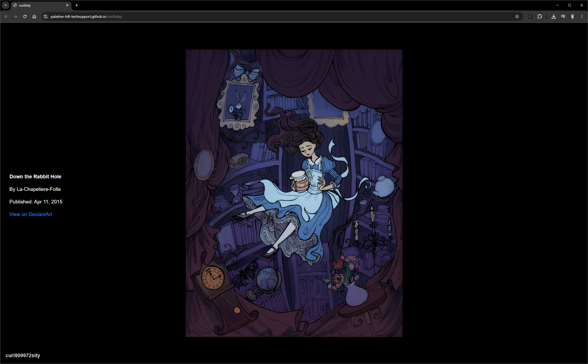
Task: Click the browser Back arrow
Action: pyautogui.click(x=6, y=16)
